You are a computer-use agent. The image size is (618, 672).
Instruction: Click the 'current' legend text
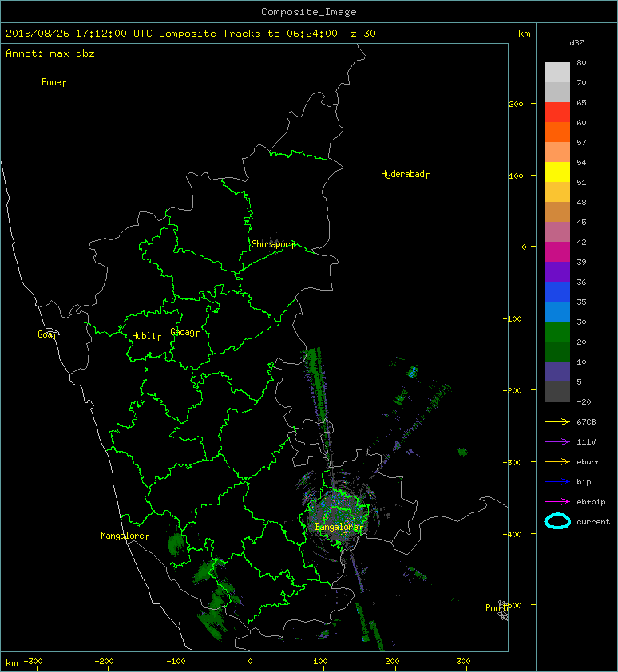(593, 522)
